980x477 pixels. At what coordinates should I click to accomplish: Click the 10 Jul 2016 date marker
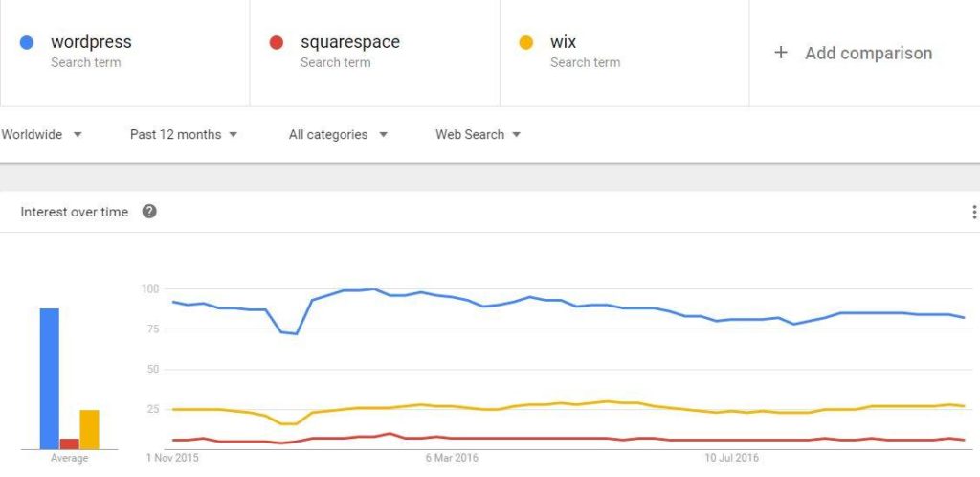[732, 458]
